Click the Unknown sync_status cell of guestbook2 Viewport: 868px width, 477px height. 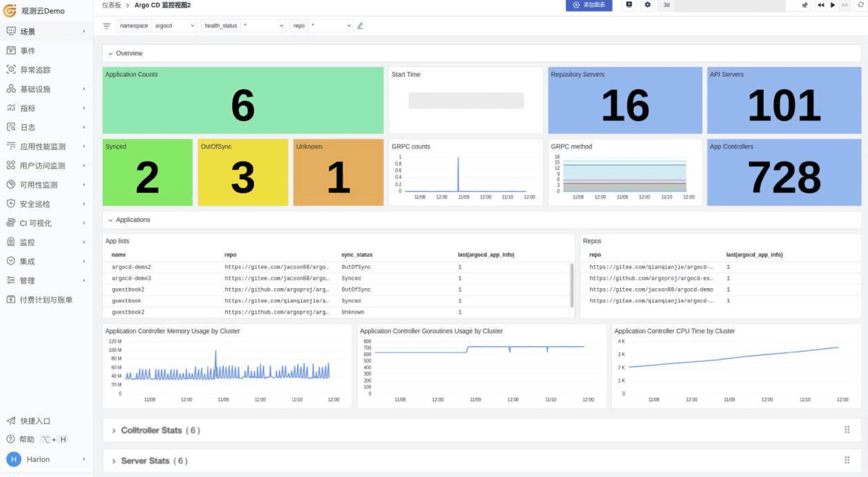(x=353, y=312)
